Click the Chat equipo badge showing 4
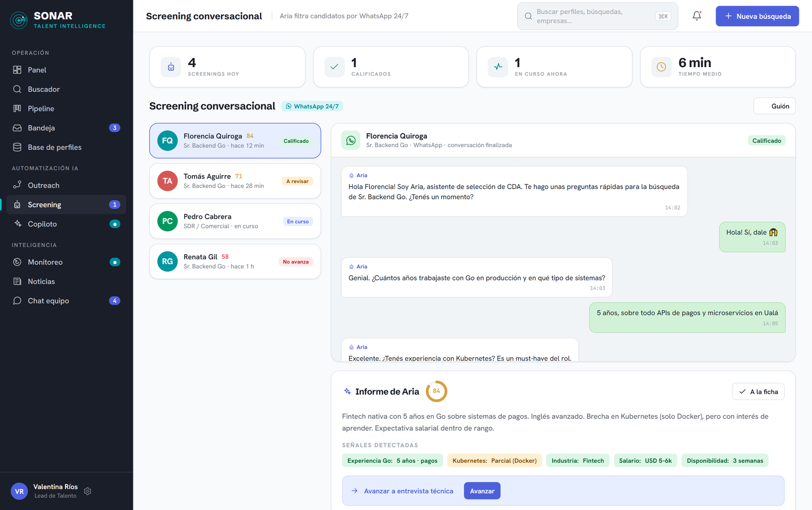This screenshot has height=510, width=812. [115, 301]
